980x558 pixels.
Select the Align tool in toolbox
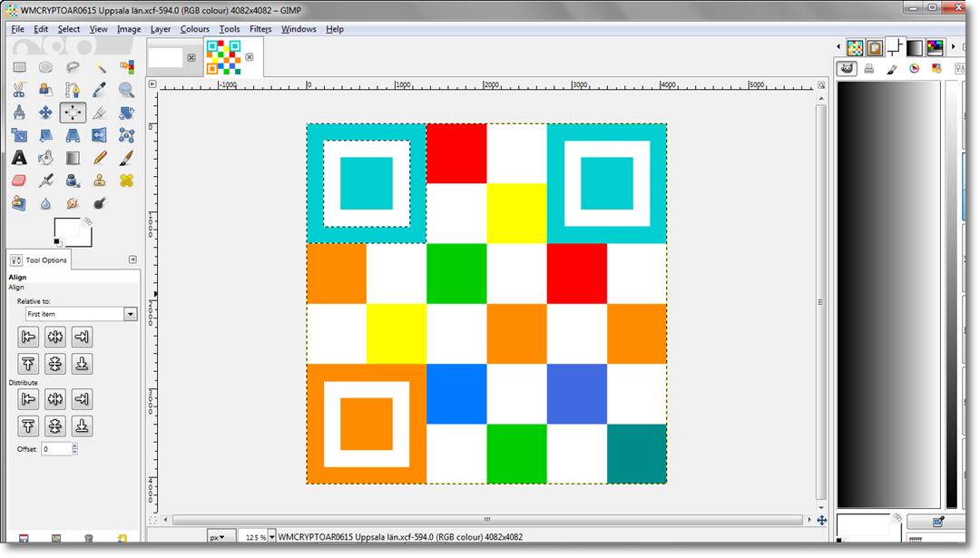tap(73, 113)
